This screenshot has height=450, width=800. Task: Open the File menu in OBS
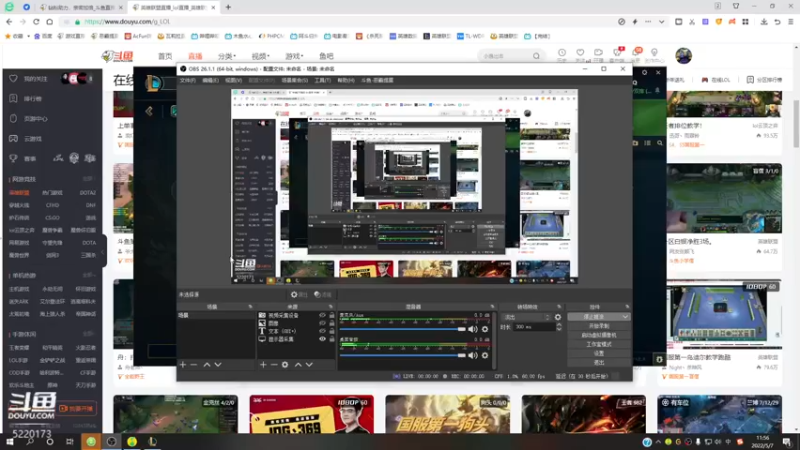[188, 80]
